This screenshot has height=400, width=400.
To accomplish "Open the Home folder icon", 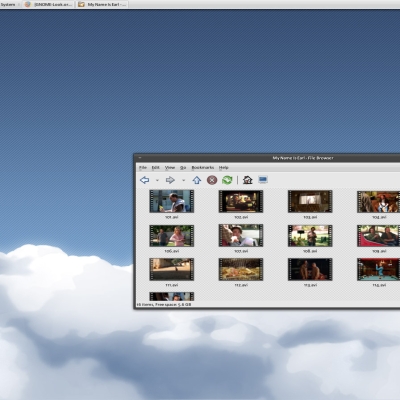I will point(247,180).
